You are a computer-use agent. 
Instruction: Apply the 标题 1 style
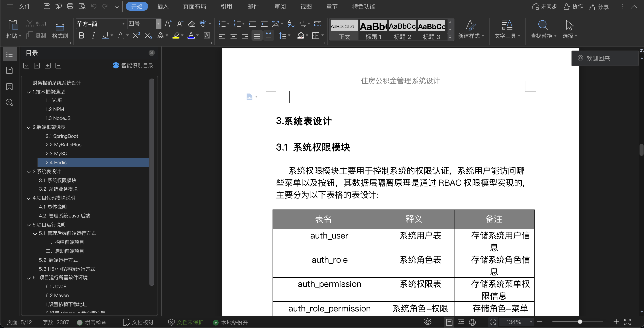tap(373, 30)
